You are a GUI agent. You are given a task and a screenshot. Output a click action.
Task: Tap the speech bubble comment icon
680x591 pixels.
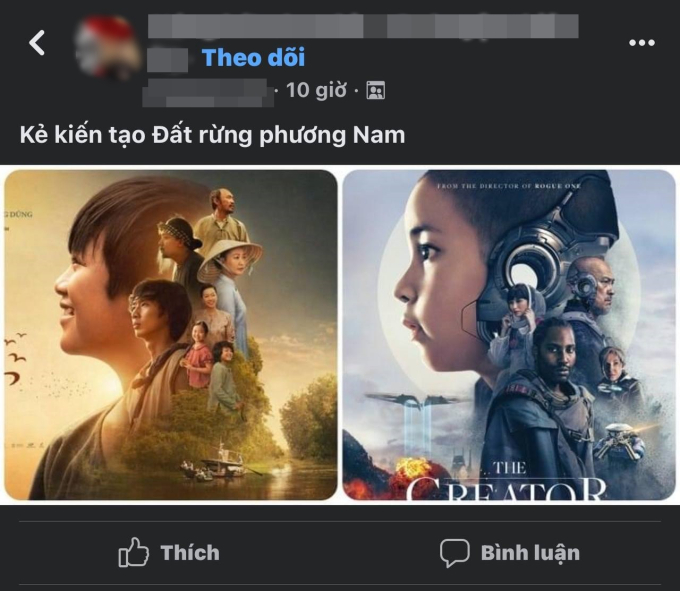coord(454,553)
